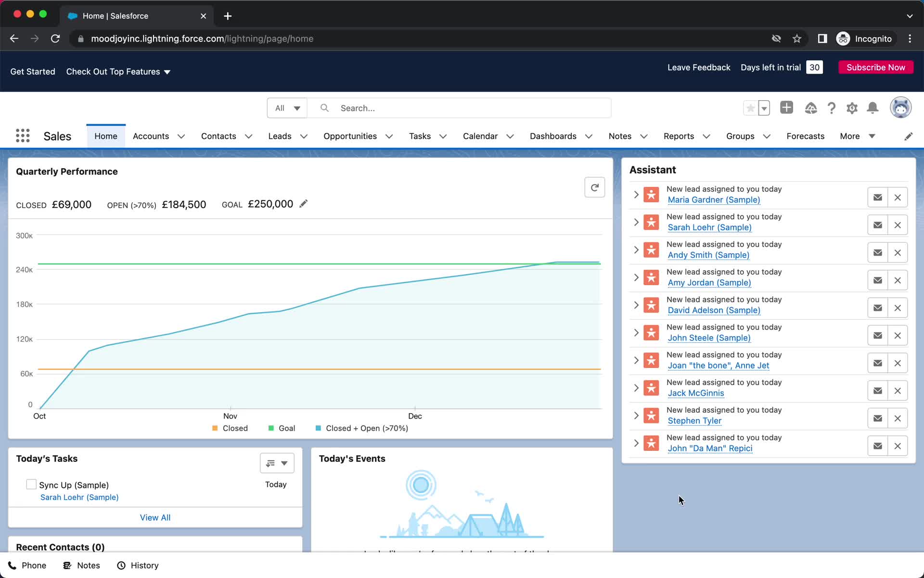
Task: Expand Check Out Top Features menu
Action: click(118, 72)
